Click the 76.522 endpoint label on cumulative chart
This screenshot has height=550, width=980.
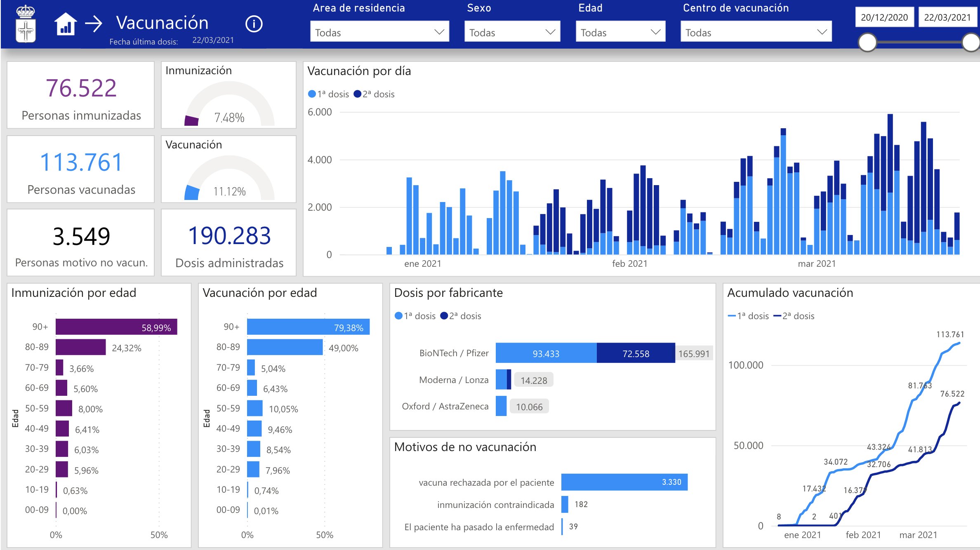(x=952, y=394)
